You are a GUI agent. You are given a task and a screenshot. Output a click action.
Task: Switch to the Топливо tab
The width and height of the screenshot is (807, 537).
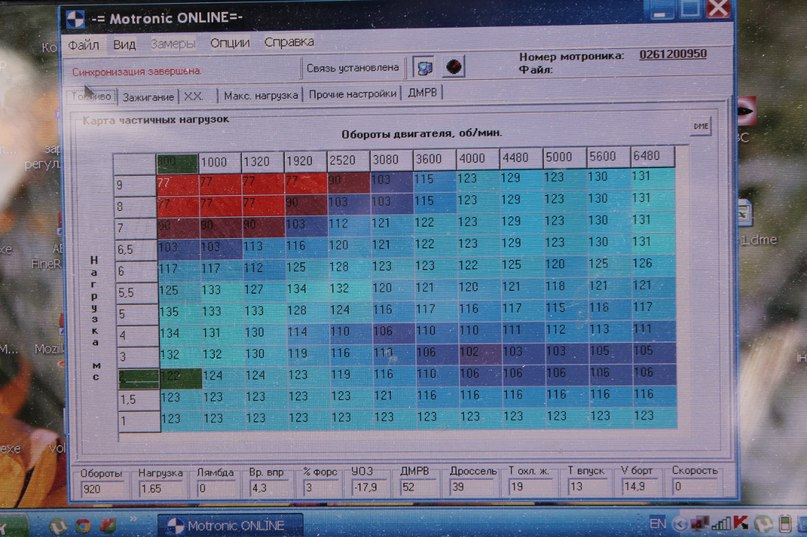point(91,96)
